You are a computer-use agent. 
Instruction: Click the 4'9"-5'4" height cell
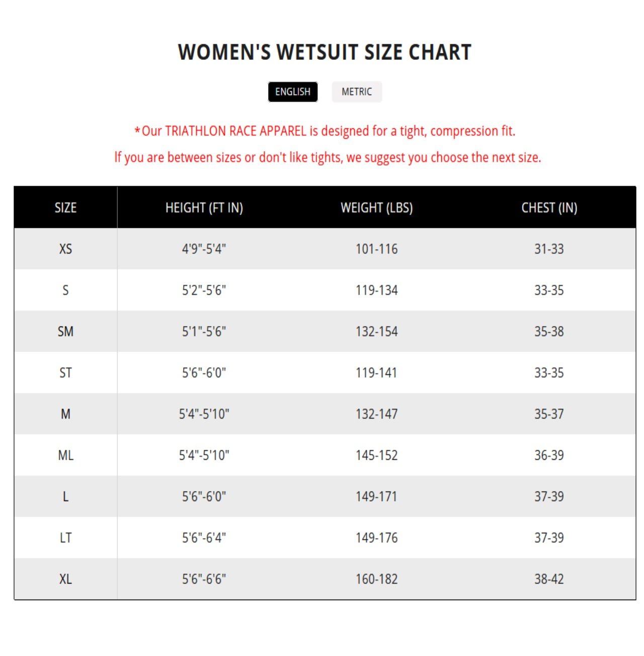204,249
